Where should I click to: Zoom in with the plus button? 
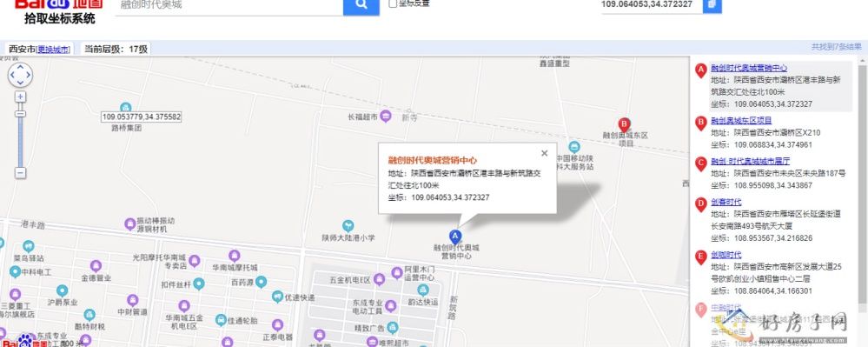click(x=21, y=97)
